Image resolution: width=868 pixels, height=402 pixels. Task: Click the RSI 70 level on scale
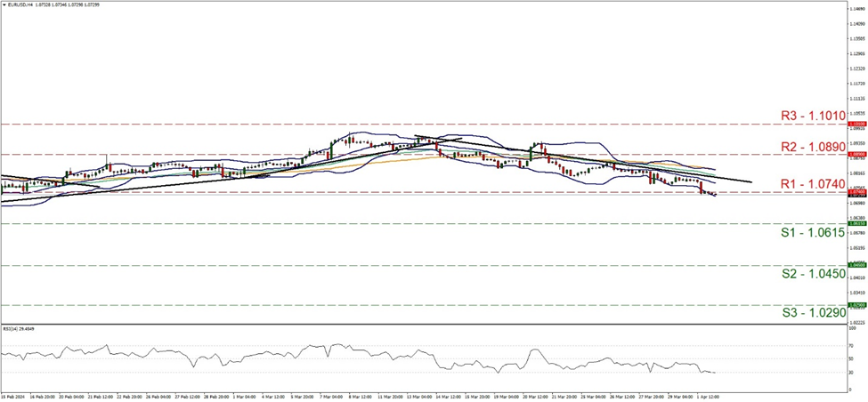click(851, 344)
